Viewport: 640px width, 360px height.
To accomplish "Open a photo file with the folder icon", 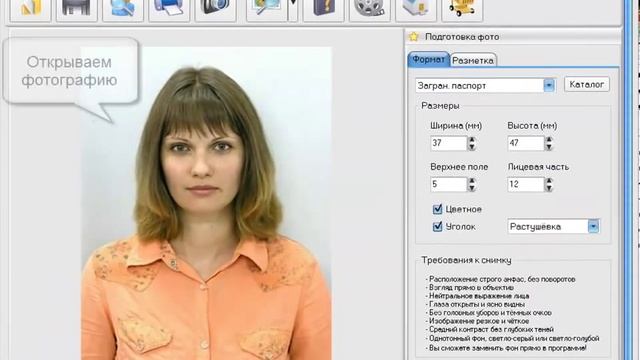I will tap(30, 9).
